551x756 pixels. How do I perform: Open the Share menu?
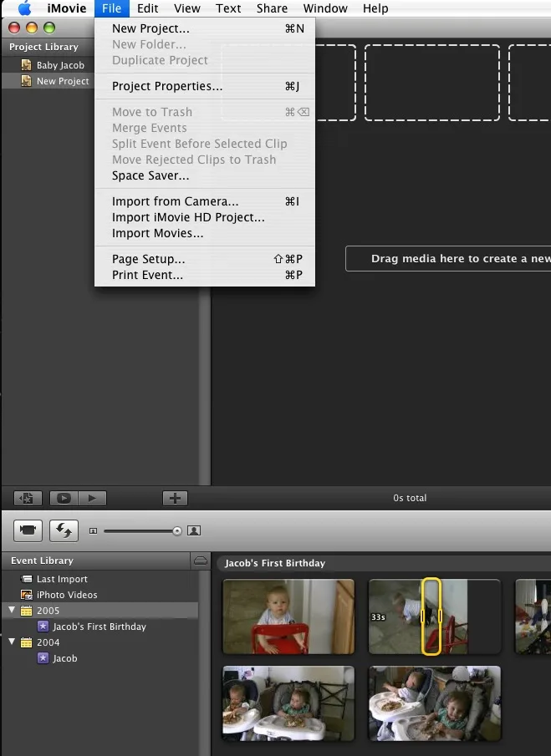pos(272,8)
